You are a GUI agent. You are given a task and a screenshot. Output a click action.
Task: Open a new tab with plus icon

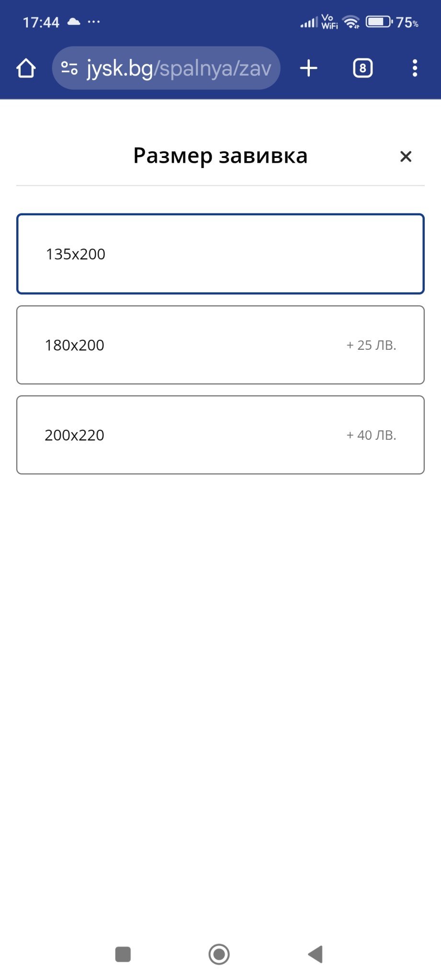[309, 68]
